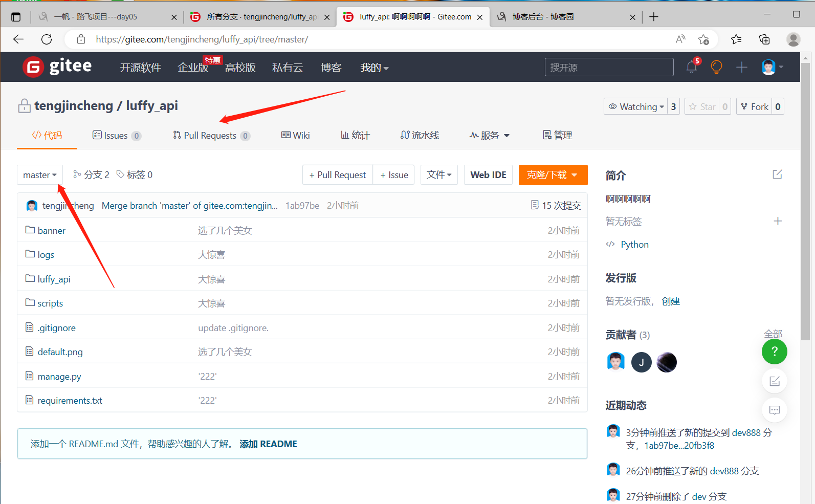Click the 标签 0 tags link
Viewport: 815px width, 504px height.
135,175
